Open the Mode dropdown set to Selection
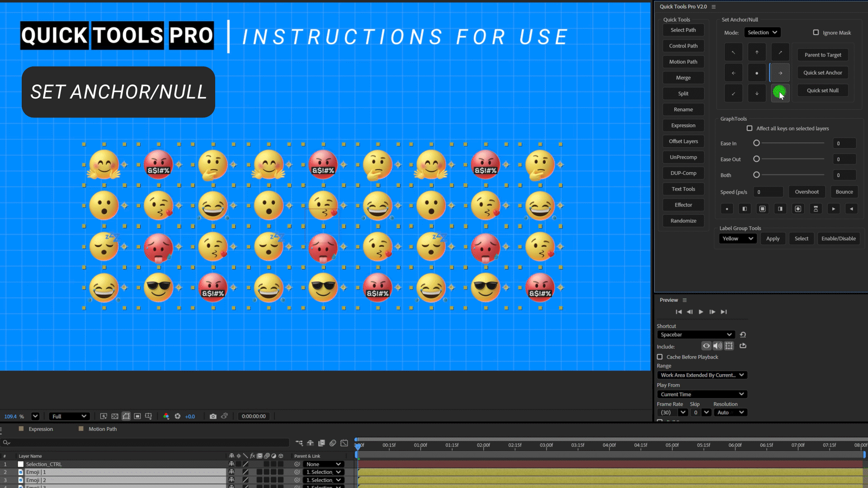The height and width of the screenshot is (488, 868). point(762,33)
